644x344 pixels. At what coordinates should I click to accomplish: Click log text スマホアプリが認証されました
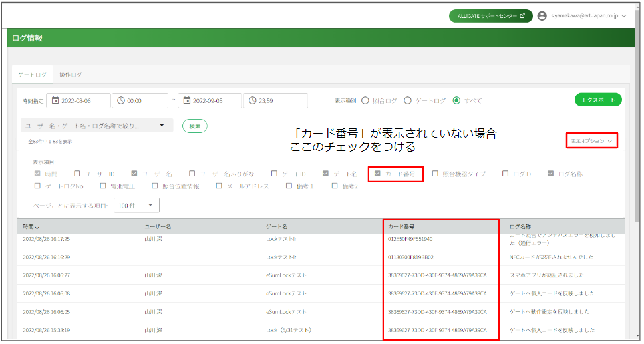pos(547,275)
